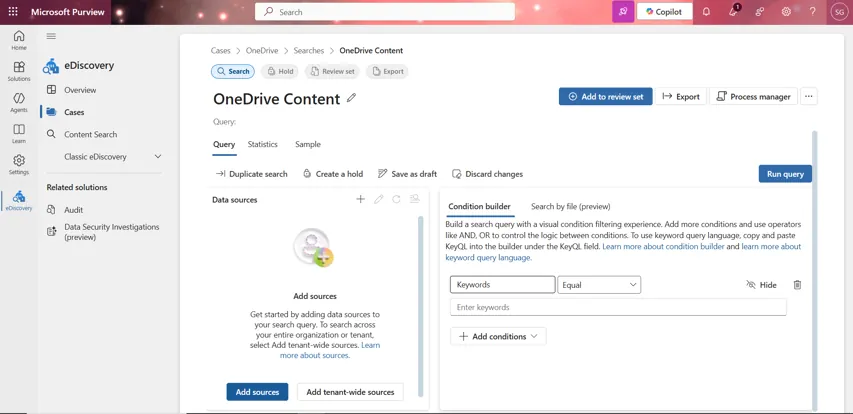Select the Export stage pill

[387, 71]
